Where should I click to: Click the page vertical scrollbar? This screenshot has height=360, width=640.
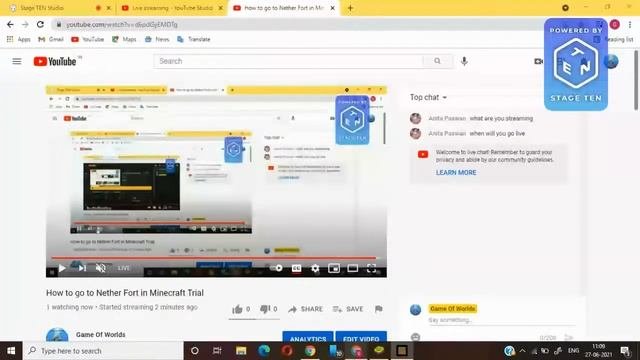(x=636, y=80)
